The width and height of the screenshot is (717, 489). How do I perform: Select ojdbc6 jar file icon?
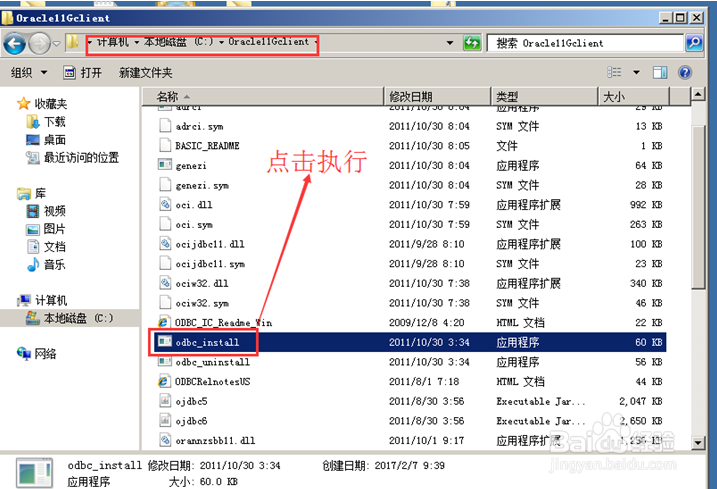(165, 420)
